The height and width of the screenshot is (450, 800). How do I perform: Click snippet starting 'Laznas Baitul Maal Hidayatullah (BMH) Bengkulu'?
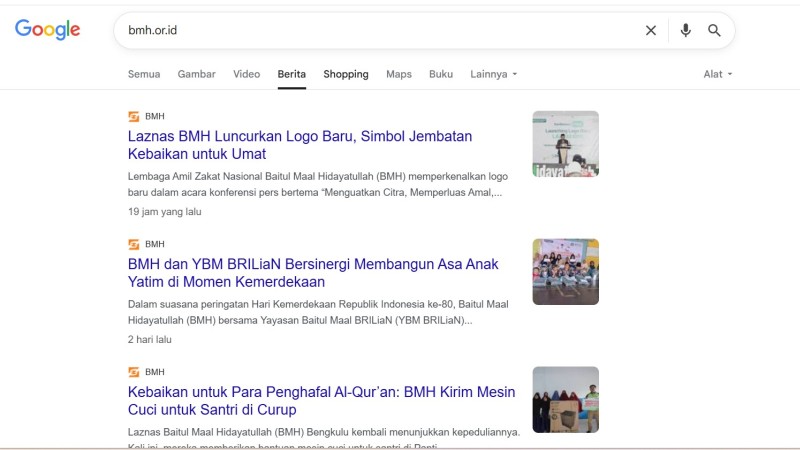(324, 438)
